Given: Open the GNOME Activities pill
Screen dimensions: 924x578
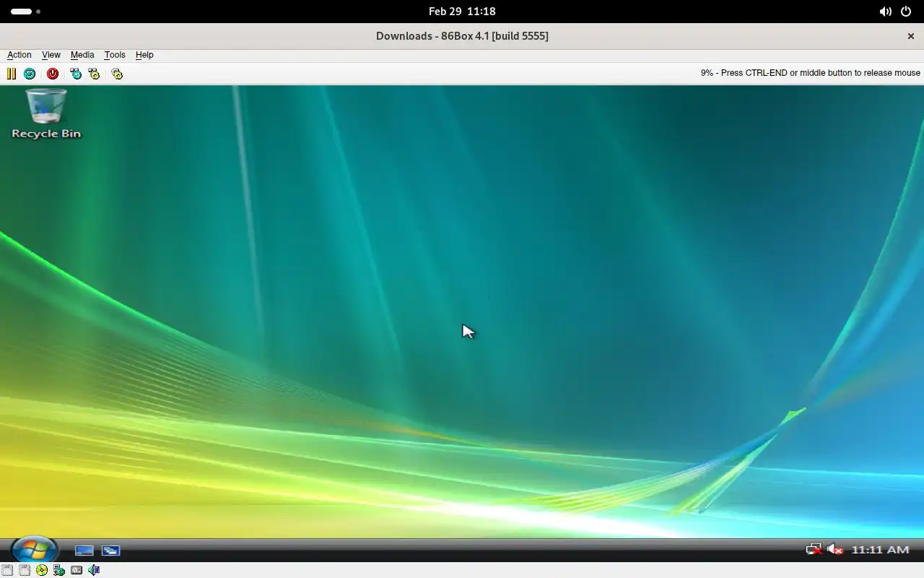Looking at the screenshot, I should coord(25,12).
